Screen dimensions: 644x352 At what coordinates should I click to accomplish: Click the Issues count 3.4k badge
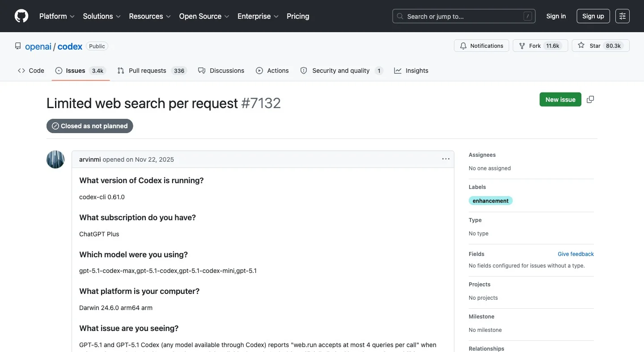pyautogui.click(x=97, y=71)
